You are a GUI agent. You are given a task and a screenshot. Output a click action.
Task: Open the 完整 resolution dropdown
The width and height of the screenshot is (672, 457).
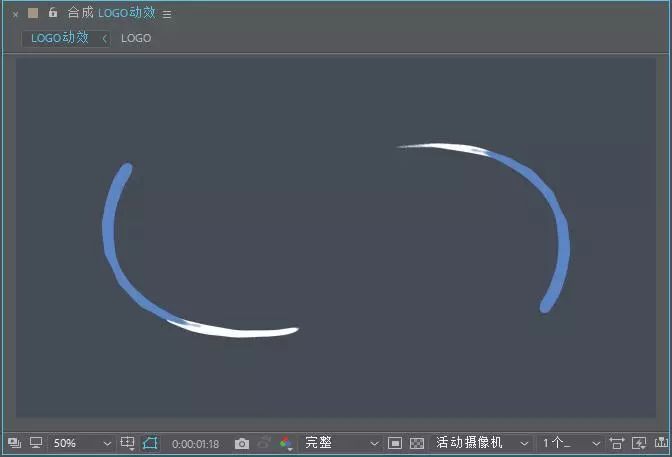[x=342, y=443]
